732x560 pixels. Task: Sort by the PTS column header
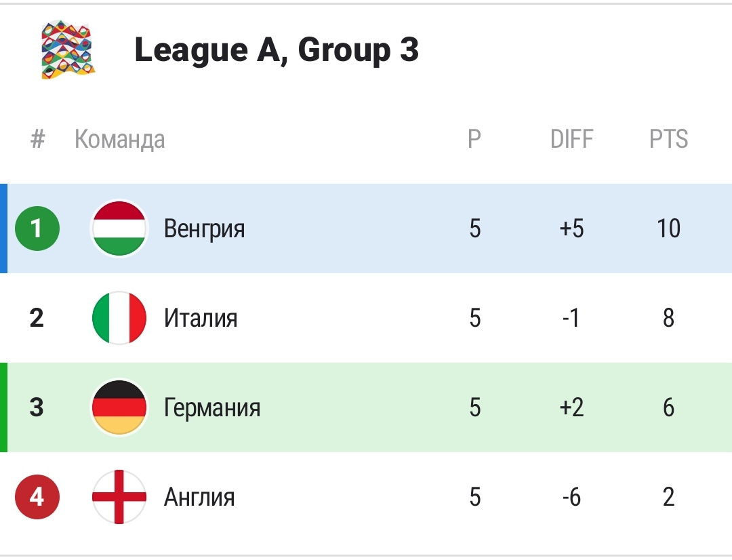coord(668,139)
